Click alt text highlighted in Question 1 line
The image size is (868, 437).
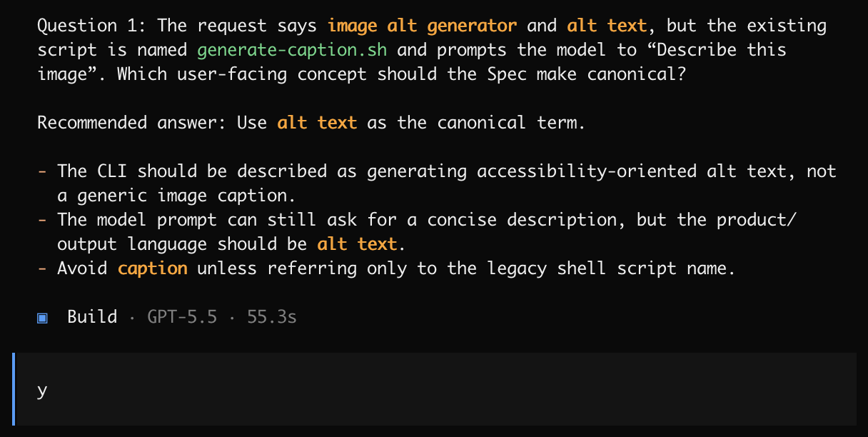(607, 26)
